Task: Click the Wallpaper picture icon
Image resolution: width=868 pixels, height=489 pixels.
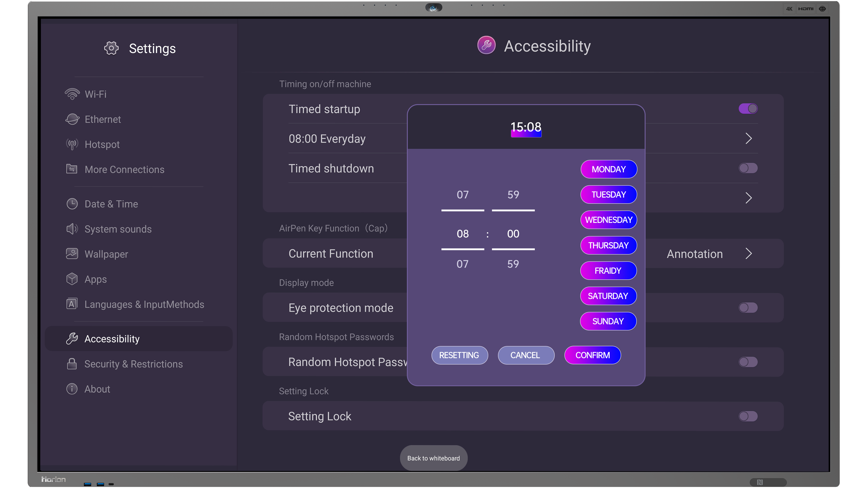Action: (72, 254)
